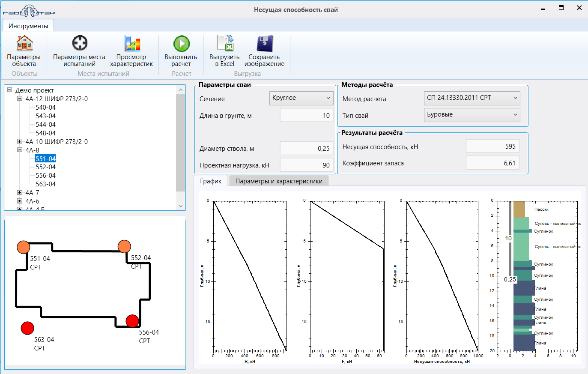
Task: Open Тип свай Буровые dropdown
Action: click(x=472, y=115)
